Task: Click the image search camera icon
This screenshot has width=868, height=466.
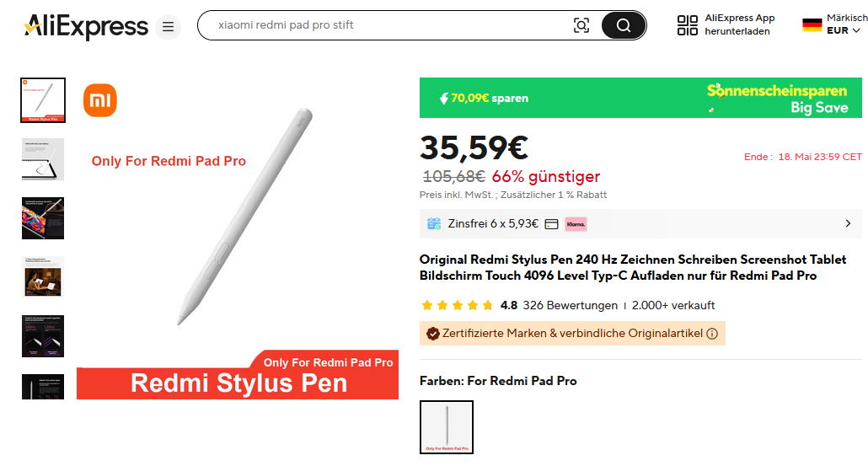Action: [x=581, y=25]
